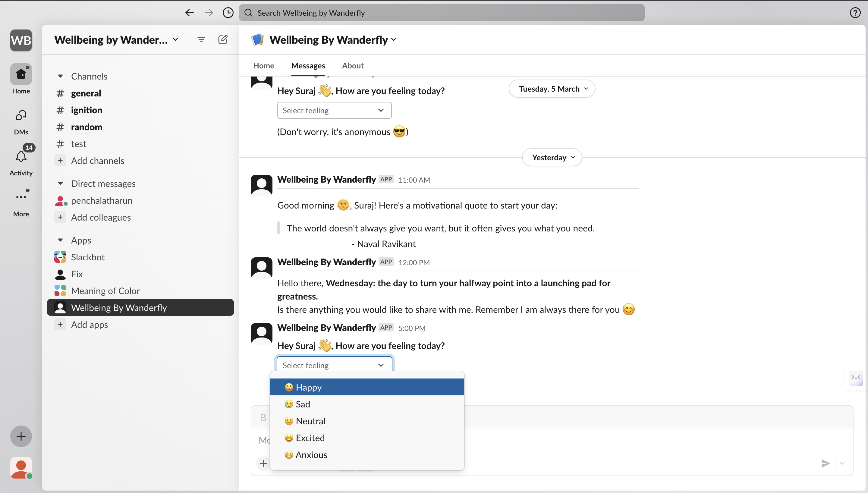Open the Activity bell icon
The height and width of the screenshot is (493, 868).
tap(21, 157)
